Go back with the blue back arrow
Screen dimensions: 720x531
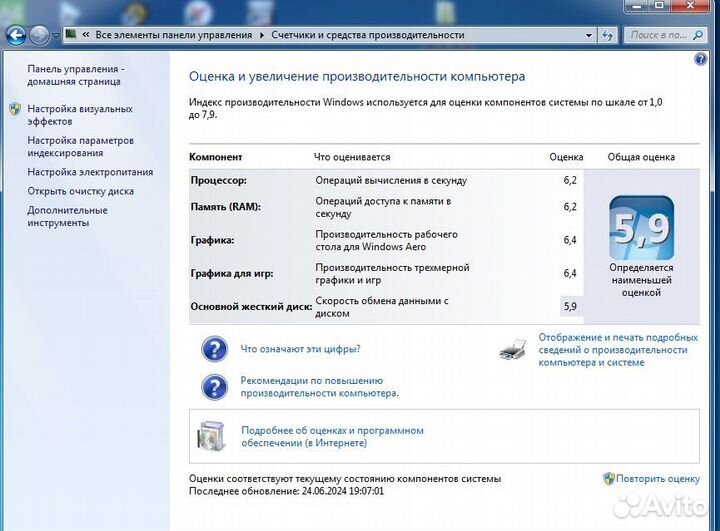[x=16, y=35]
